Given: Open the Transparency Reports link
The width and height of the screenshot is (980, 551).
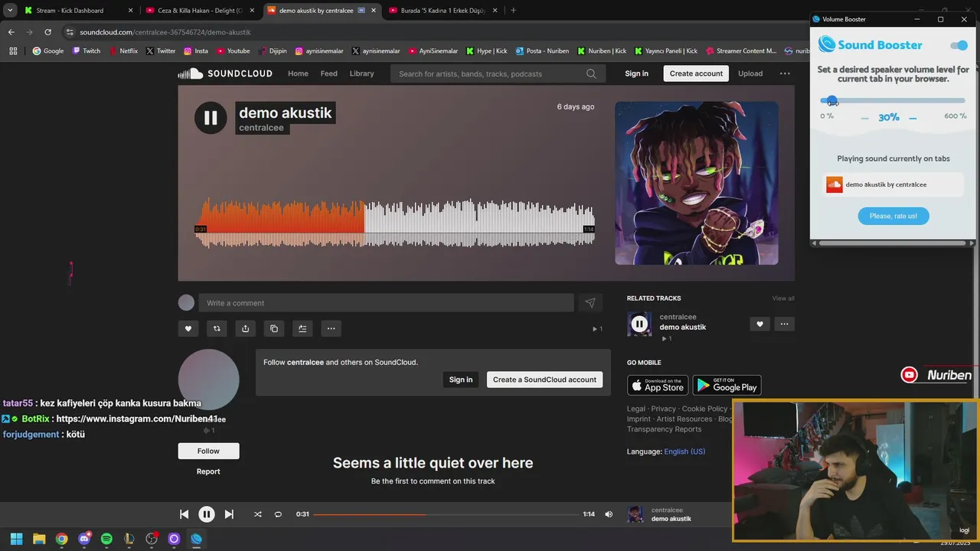Looking at the screenshot, I should (x=664, y=429).
